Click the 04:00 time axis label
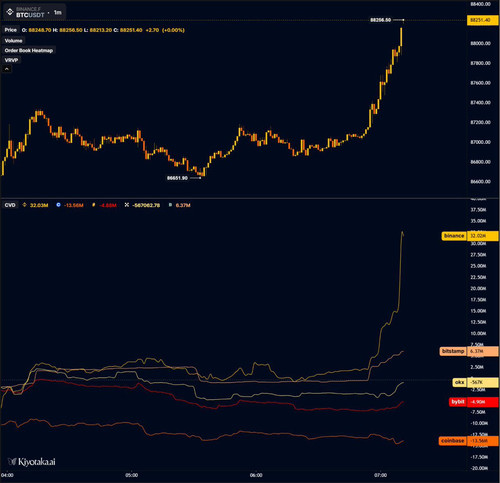Image resolution: width=500 pixels, height=483 pixels. pyautogui.click(x=7, y=475)
